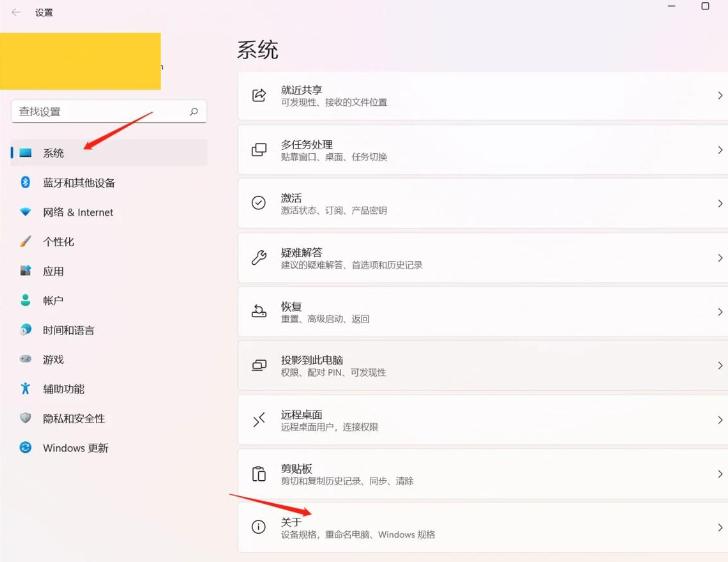Viewport: 728px width, 562px height.
Task: Open the 剪贴板 settings title
Action: tap(296, 468)
